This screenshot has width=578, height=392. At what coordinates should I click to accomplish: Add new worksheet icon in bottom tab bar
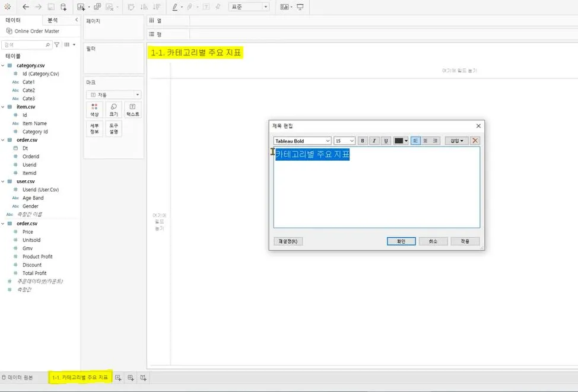(x=118, y=378)
